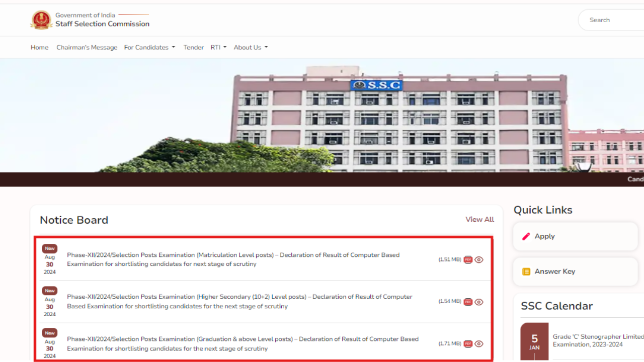Click the SSC emblem logo

41,20
